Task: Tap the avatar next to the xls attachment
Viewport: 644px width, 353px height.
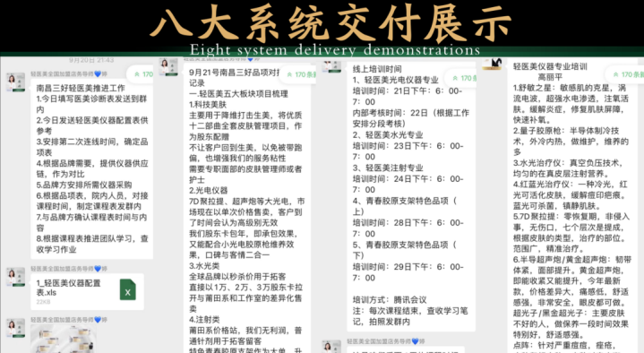Action: tap(15, 277)
